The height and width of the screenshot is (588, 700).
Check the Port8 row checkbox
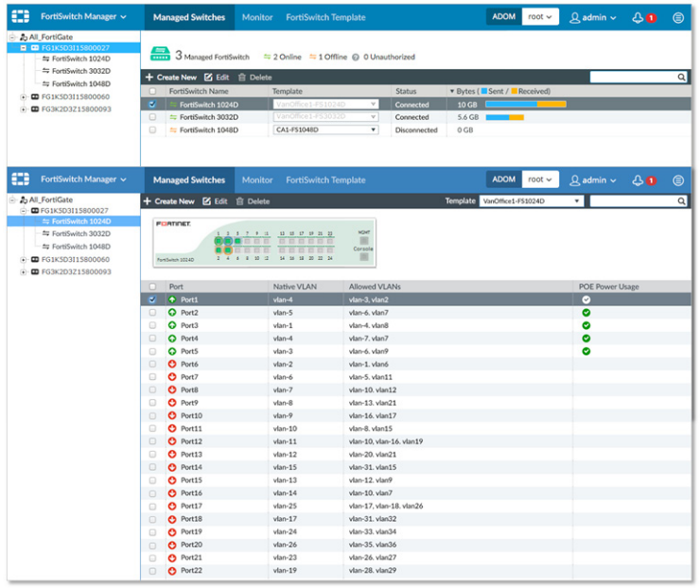[152, 389]
